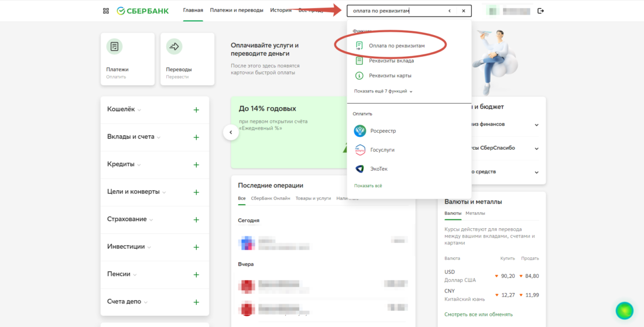
Task: Expand the Страхование section chevron
Action: point(151,220)
